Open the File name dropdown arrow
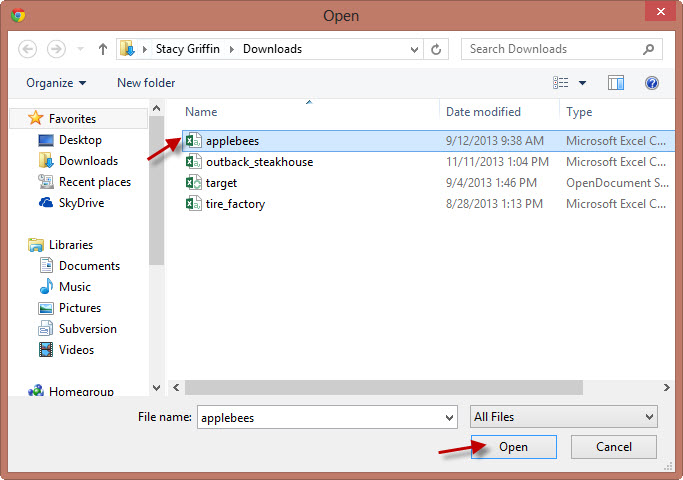This screenshot has width=683, height=480. click(450, 418)
